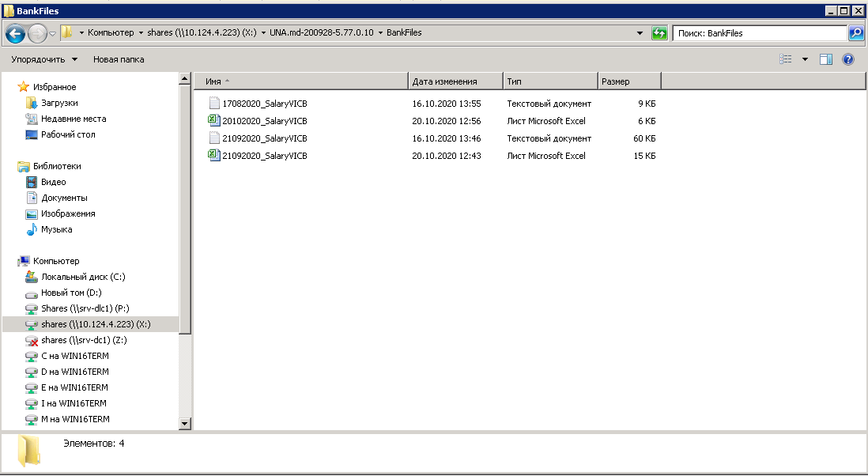Sort by the Размер column header
Image resolution: width=868 pixels, height=476 pixels.
(x=630, y=81)
